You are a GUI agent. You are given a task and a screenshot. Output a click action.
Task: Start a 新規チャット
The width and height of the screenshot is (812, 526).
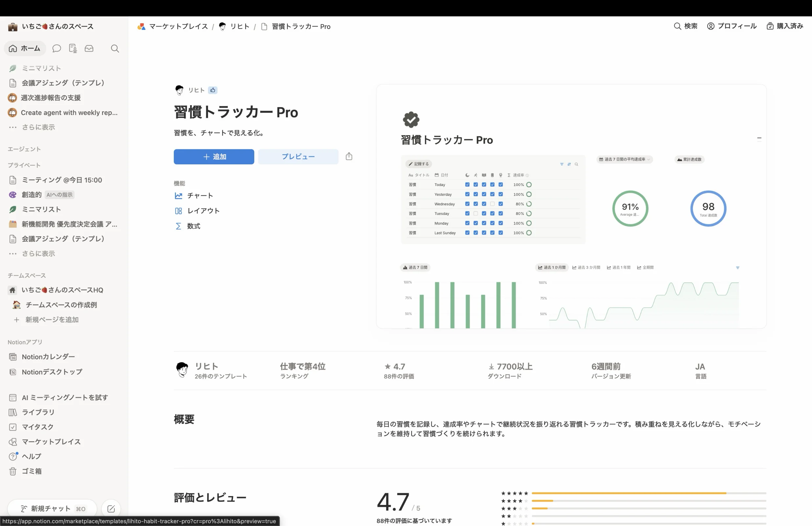52,509
